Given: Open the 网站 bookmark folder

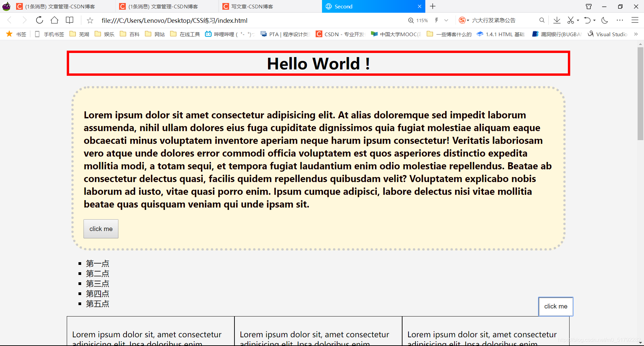Looking at the screenshot, I should pyautogui.click(x=155, y=34).
